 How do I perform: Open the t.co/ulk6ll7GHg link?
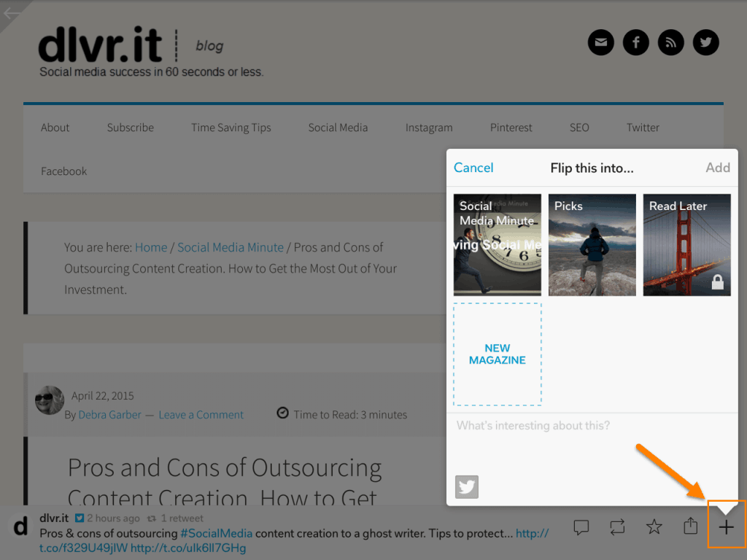click(188, 548)
